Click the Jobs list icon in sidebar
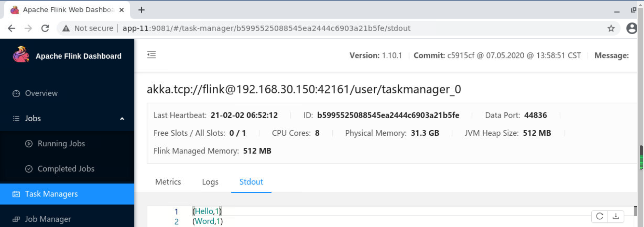 (16, 119)
